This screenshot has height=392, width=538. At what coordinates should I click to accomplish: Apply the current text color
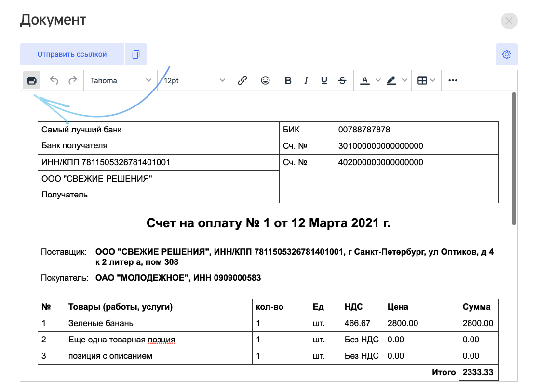(x=365, y=80)
